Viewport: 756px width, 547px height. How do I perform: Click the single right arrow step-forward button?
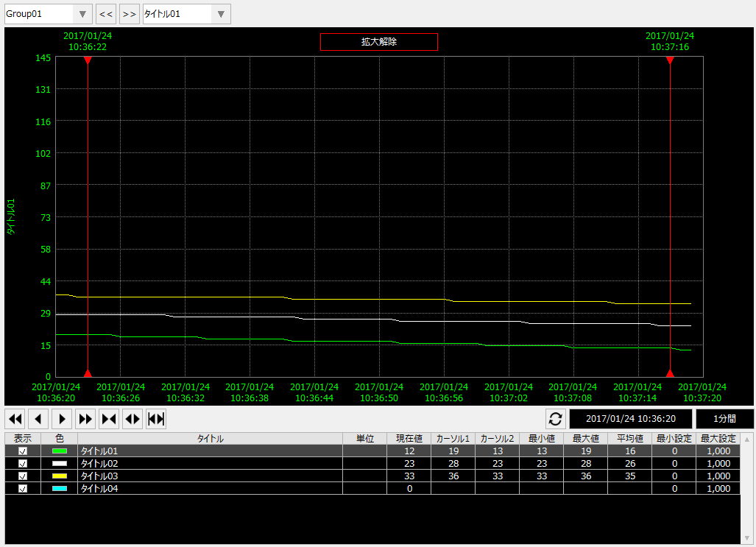[62, 419]
